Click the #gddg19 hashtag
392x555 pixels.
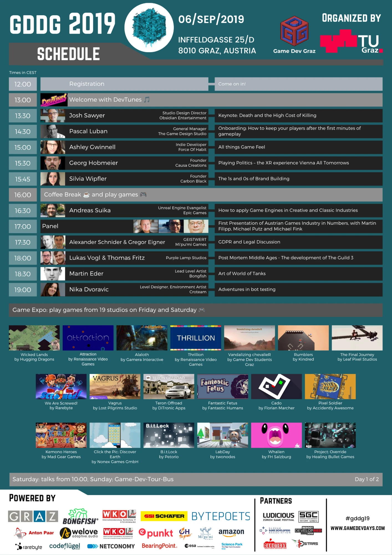358,518
